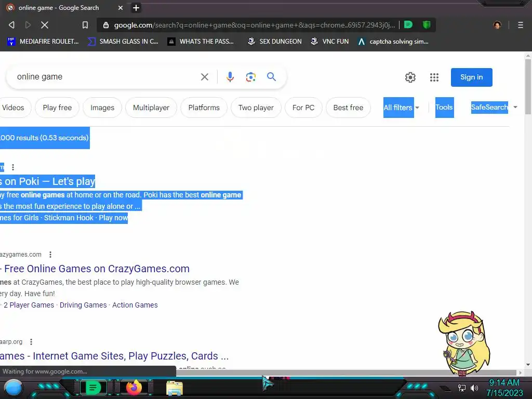Select the For PC filter chip
532x399 pixels.
303,108
